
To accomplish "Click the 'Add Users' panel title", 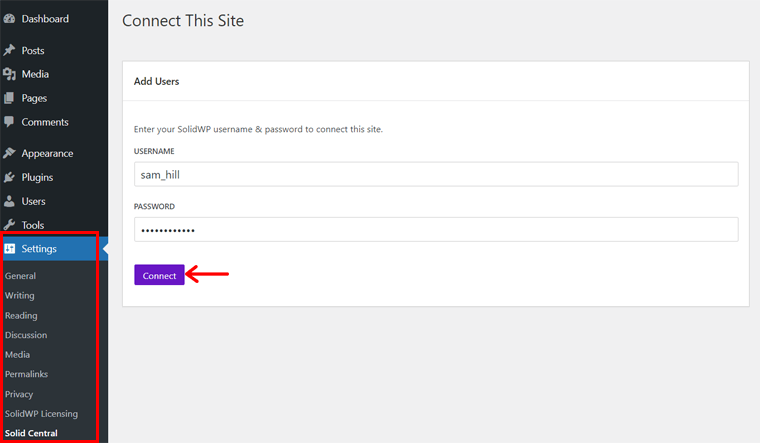I will coord(157,81).
